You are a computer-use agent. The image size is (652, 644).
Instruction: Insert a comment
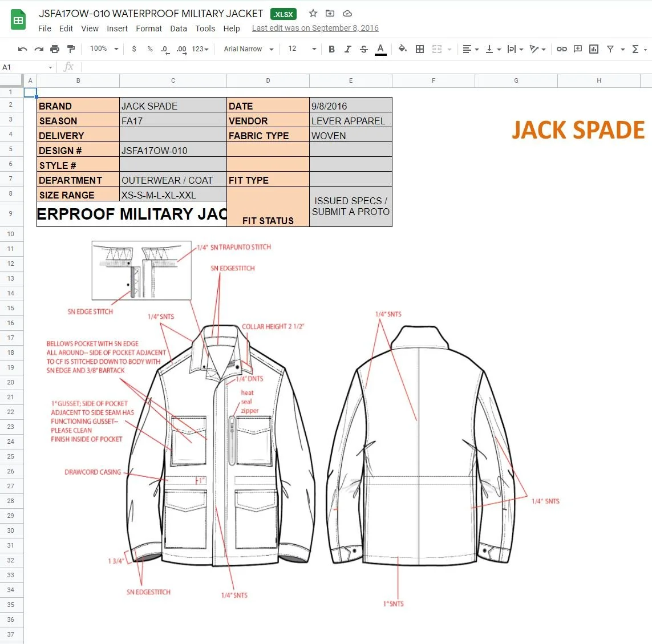pos(578,49)
